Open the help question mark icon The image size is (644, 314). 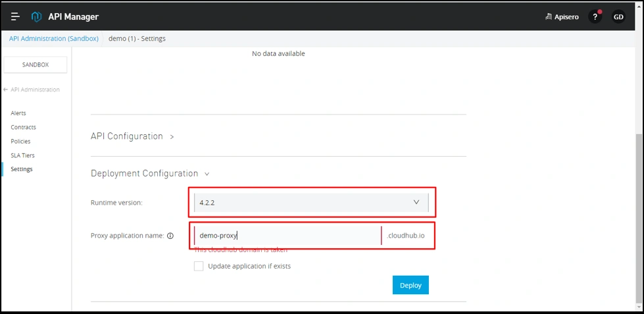(595, 17)
